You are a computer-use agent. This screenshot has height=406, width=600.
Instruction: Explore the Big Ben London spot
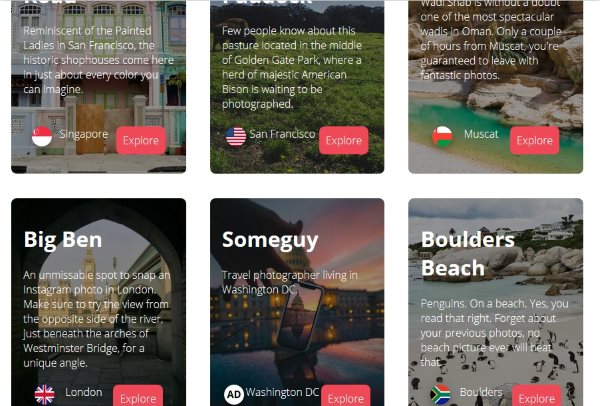(138, 396)
